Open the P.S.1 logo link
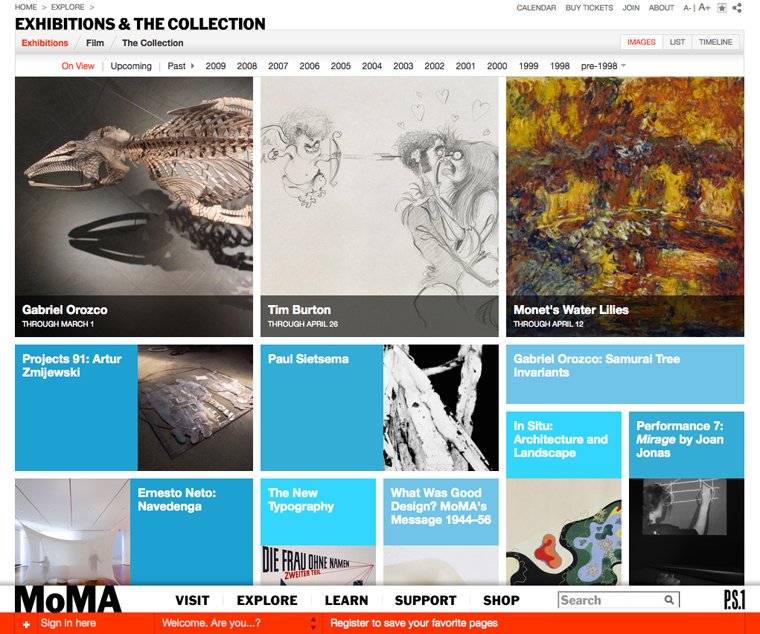This screenshot has width=760, height=634. coord(734,599)
